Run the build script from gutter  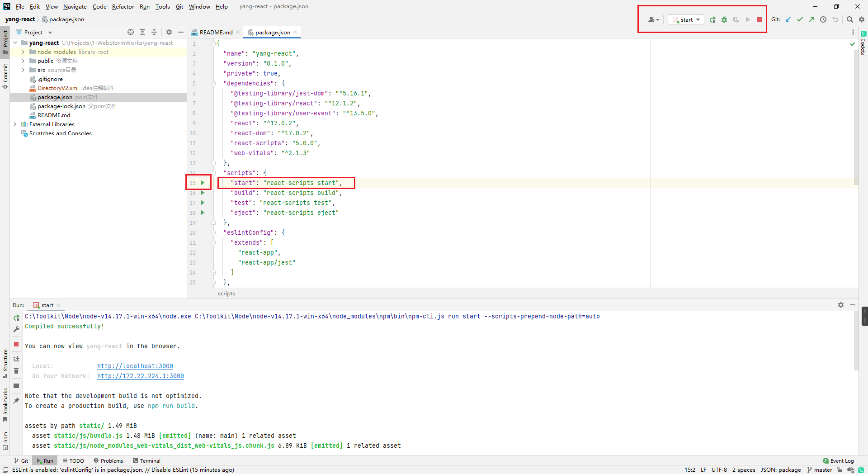coord(203,193)
